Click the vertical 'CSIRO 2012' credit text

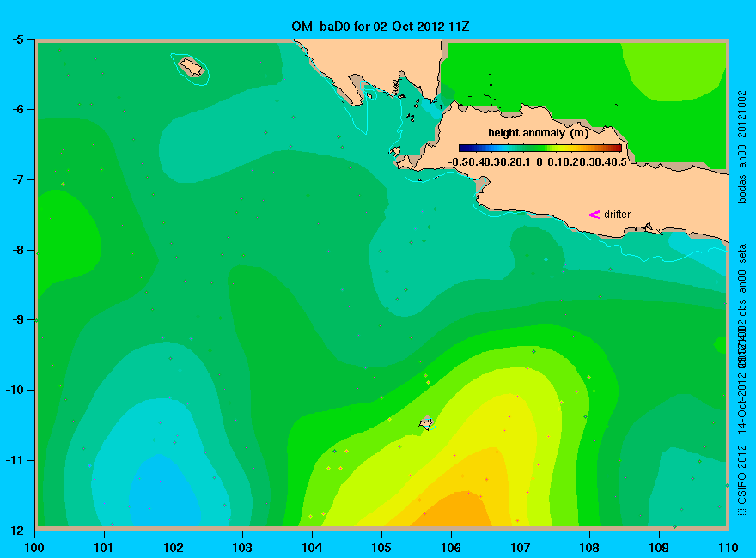(x=742, y=474)
